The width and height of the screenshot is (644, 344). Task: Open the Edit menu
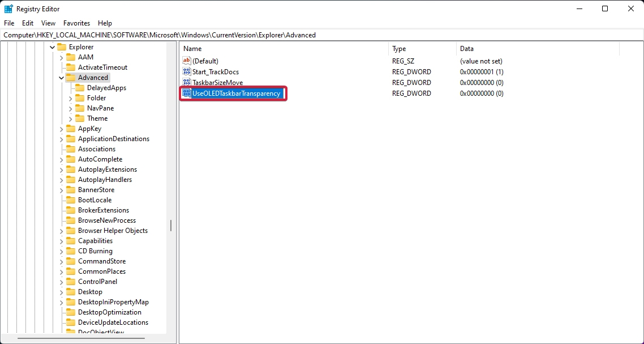(27, 23)
